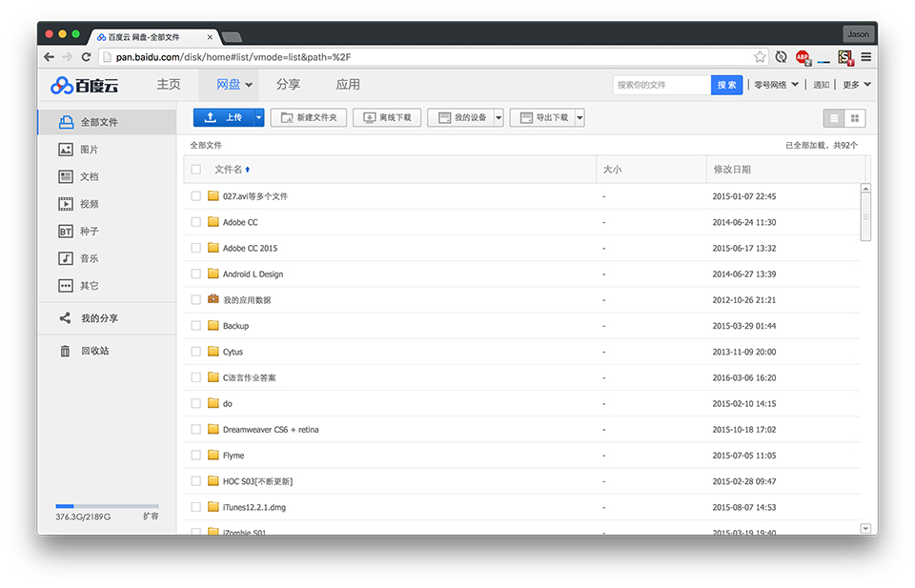Expand the 上传 upload dropdown arrow
Image resolution: width=915 pixels, height=588 pixels.
click(258, 118)
